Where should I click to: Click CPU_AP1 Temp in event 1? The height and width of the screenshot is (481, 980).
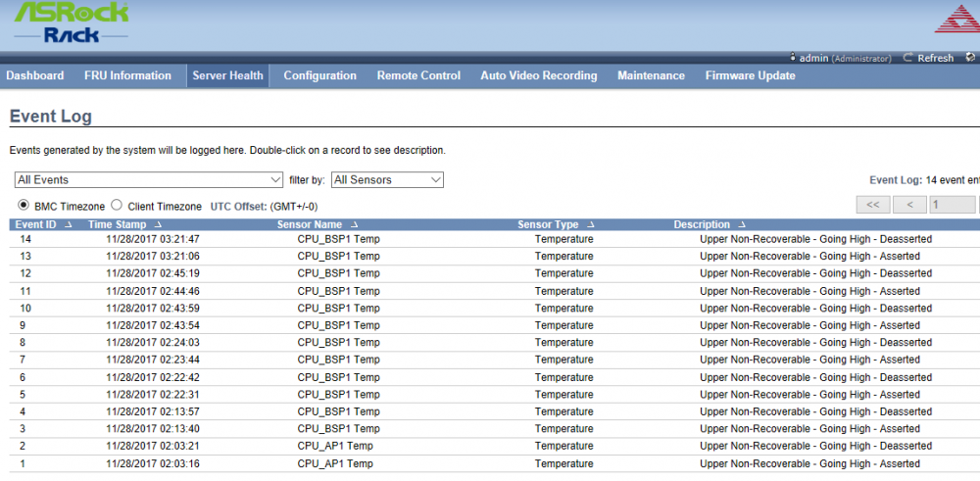point(335,463)
